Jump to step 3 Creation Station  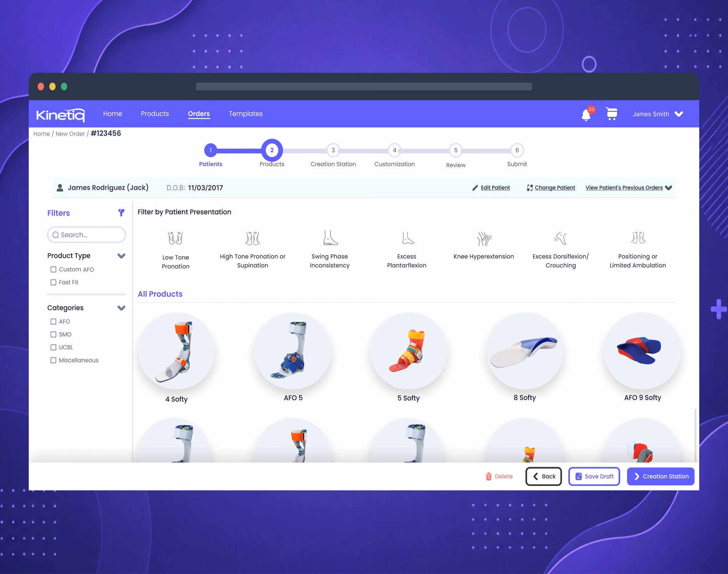pos(333,150)
